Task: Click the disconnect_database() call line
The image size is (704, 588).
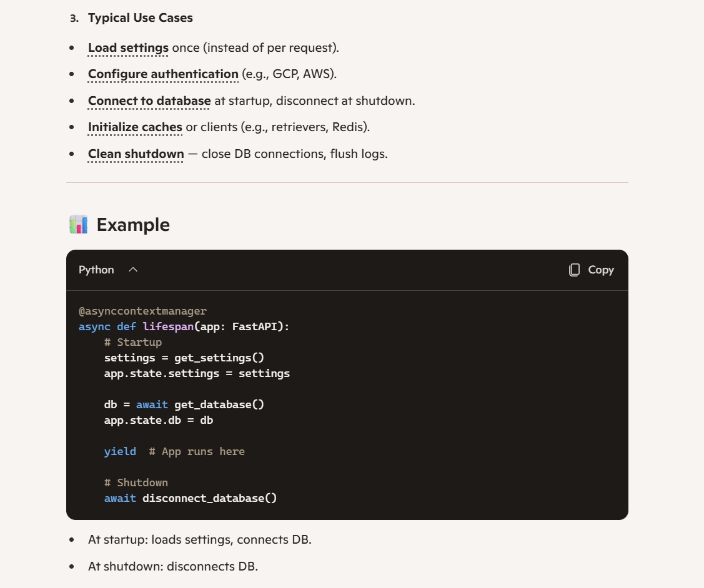Action: (191, 498)
